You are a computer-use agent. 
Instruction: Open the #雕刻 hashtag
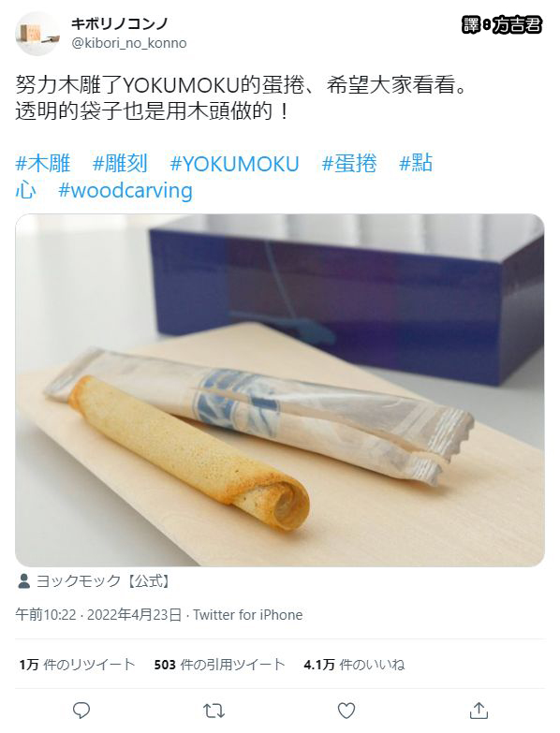[120, 163]
